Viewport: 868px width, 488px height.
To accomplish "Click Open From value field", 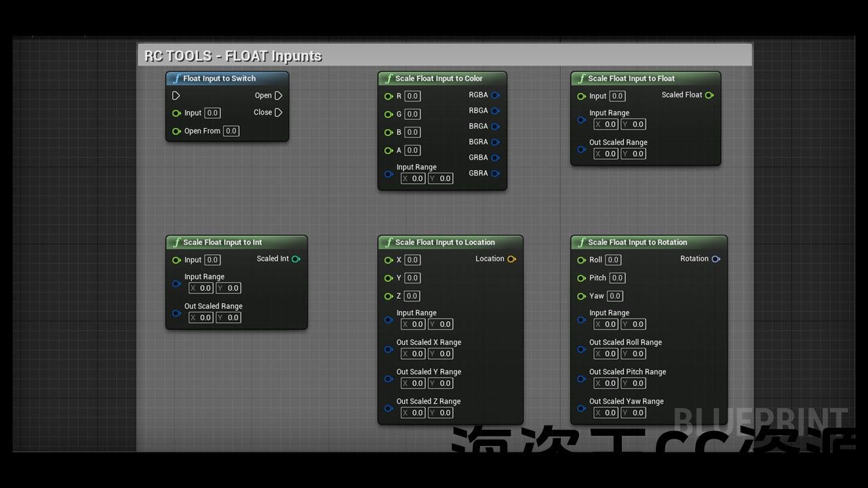I will 231,131.
